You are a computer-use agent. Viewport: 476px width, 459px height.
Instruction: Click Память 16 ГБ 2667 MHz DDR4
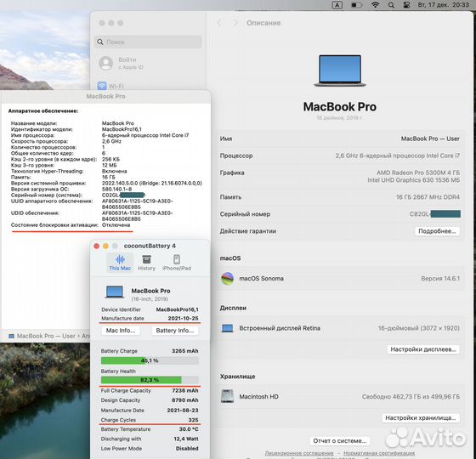[340, 197]
